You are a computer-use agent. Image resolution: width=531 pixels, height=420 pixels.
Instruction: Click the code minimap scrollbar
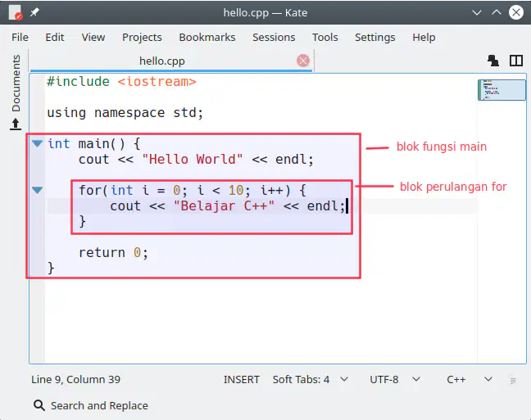501,90
